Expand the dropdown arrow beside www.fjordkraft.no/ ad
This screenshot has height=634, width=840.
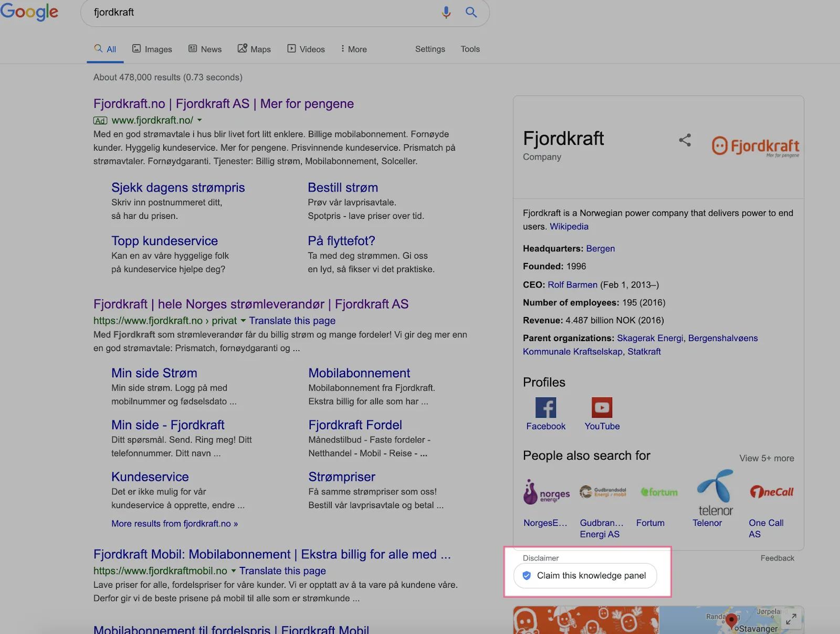coord(199,120)
